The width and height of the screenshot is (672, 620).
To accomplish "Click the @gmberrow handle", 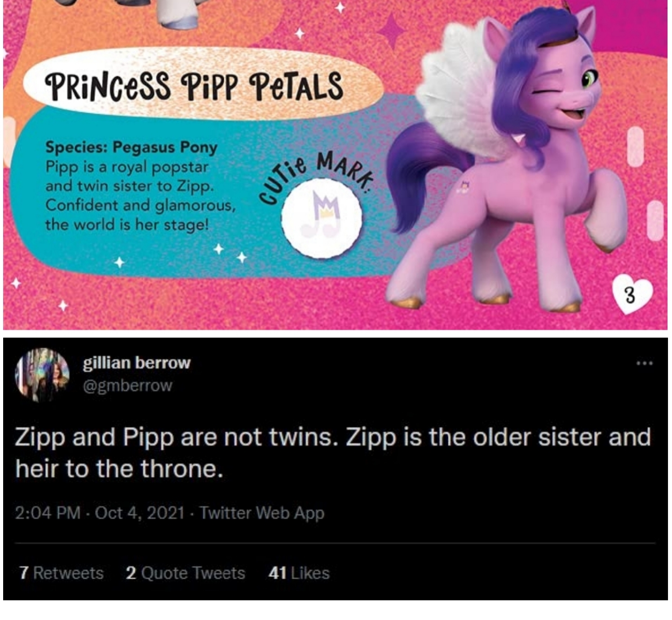I will click(128, 385).
